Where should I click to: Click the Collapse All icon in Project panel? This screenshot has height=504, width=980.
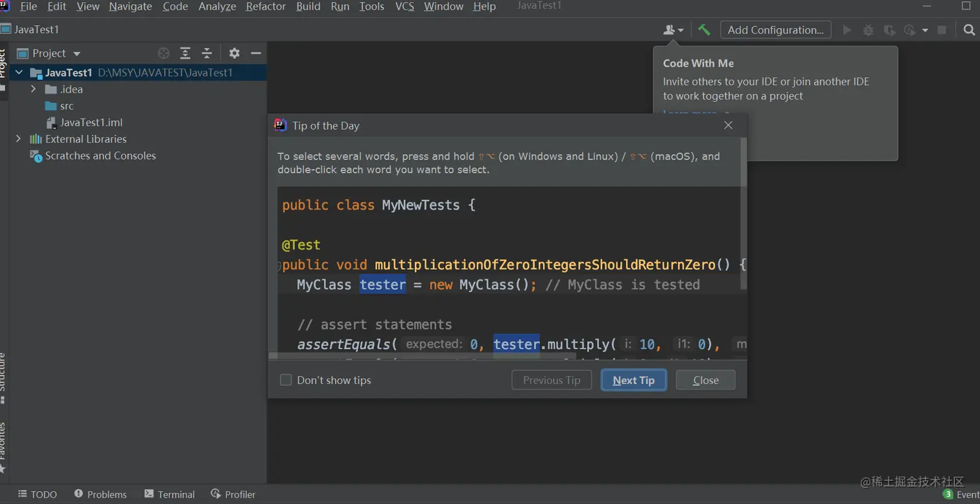pos(207,53)
